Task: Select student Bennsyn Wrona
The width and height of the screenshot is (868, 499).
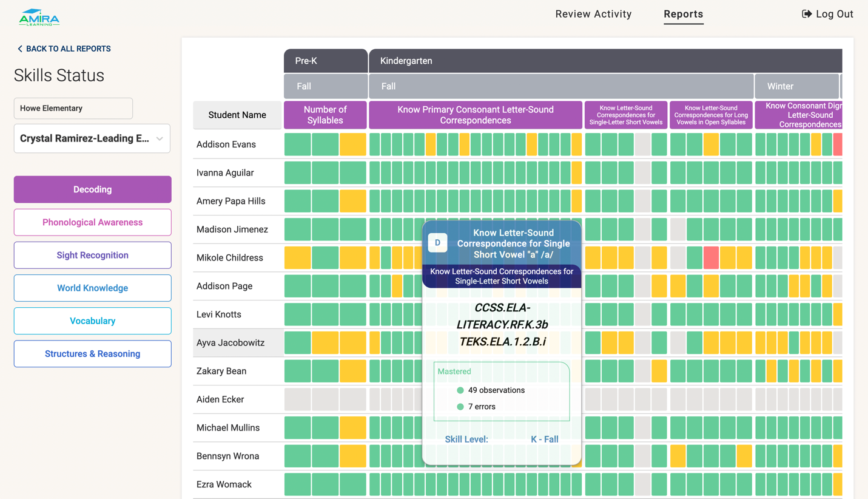Action: [228, 456]
